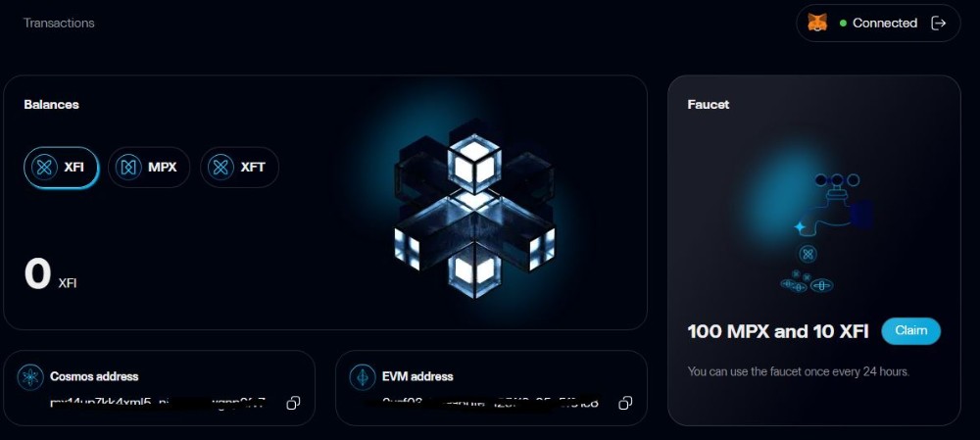This screenshot has width=980, height=440.
Task: Switch to the XFT balance tab
Action: (239, 168)
